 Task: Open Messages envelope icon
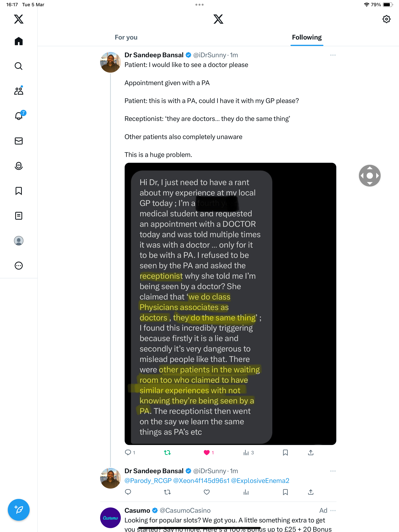19,141
